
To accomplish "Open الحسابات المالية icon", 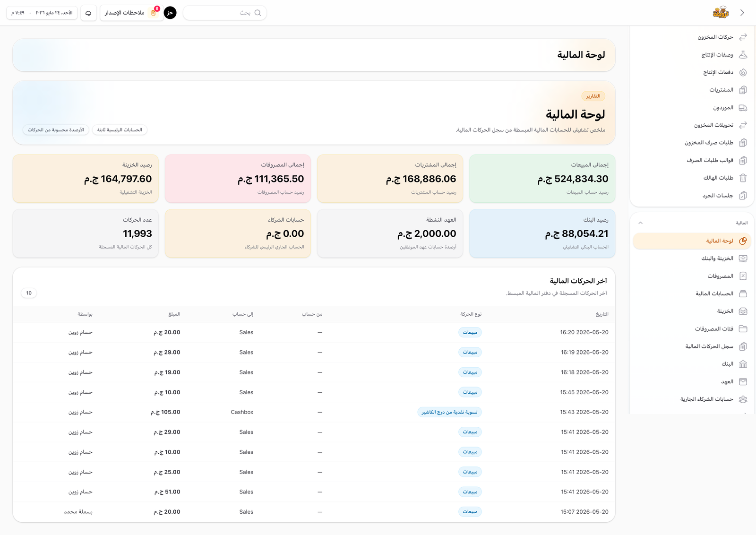I will [743, 293].
